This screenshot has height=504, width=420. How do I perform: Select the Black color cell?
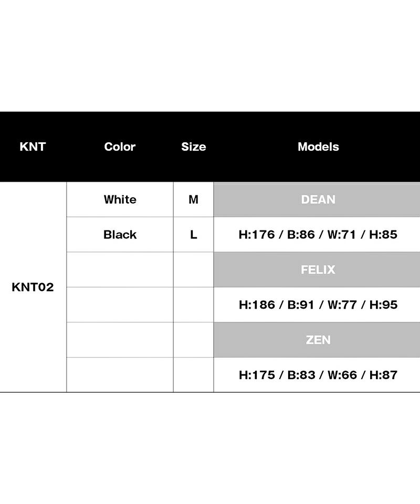[x=120, y=235]
